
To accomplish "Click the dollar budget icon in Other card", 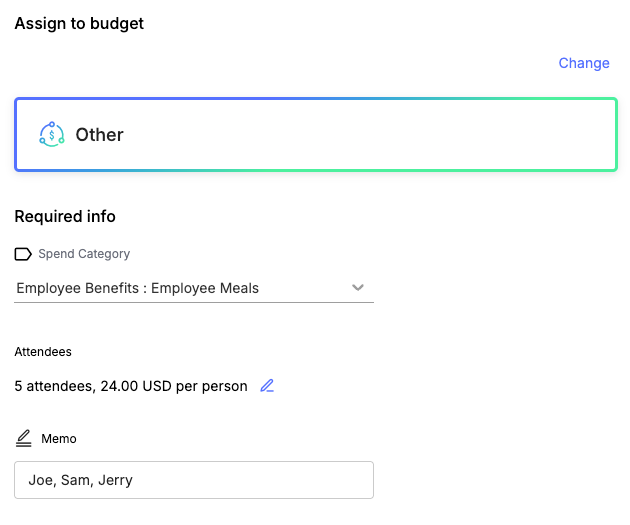I will tap(51, 134).
